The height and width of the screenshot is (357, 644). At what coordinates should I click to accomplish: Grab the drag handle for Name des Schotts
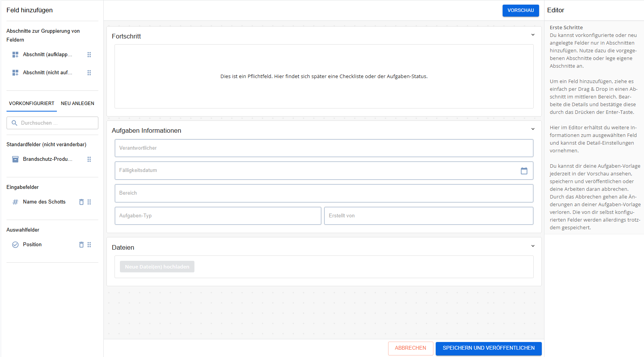click(89, 202)
